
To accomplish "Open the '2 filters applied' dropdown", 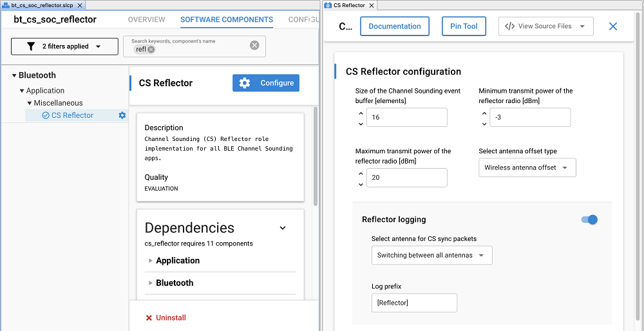I will pos(64,46).
